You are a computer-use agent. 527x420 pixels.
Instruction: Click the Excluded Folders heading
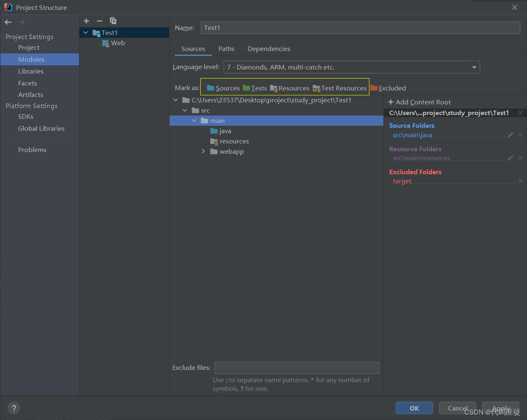(x=416, y=172)
